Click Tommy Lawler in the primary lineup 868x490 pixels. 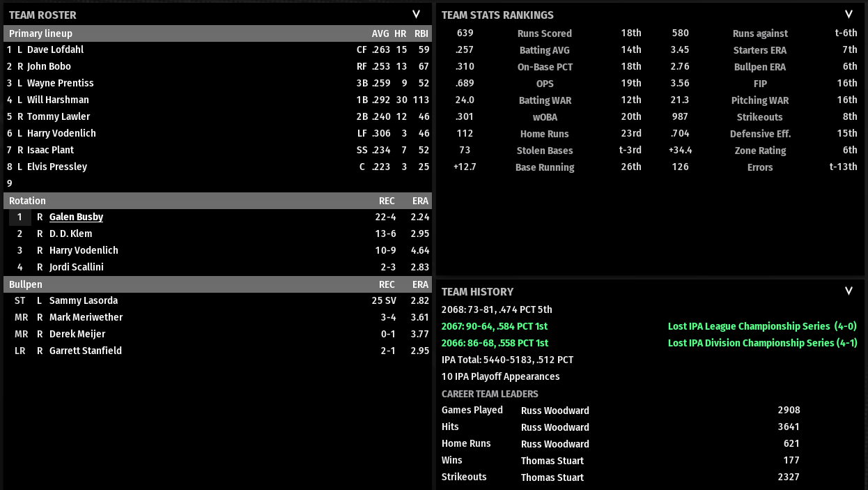click(59, 116)
